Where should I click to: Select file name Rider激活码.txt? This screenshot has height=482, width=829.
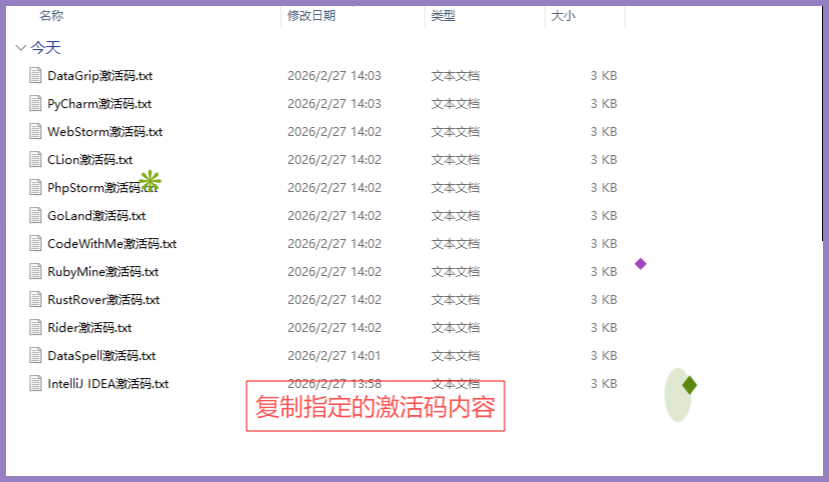point(90,328)
